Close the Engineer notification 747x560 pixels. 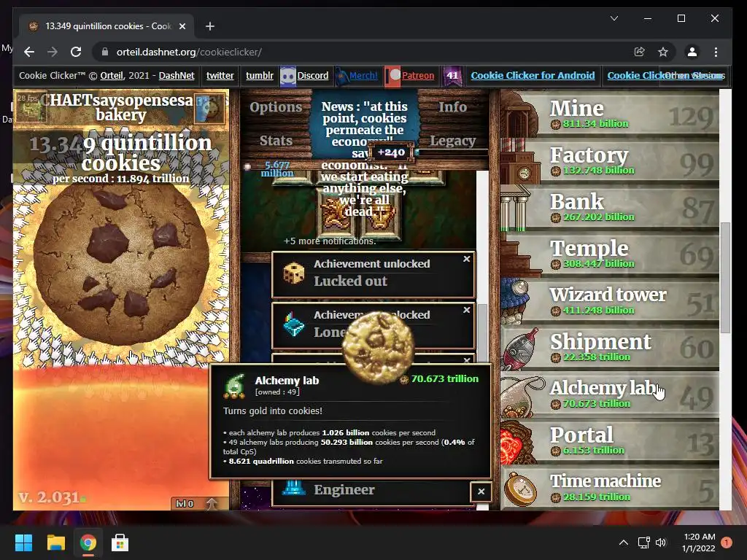coord(481,491)
